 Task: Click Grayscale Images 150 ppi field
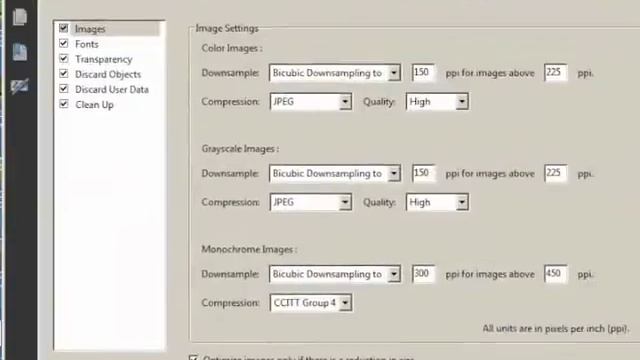[423, 173]
